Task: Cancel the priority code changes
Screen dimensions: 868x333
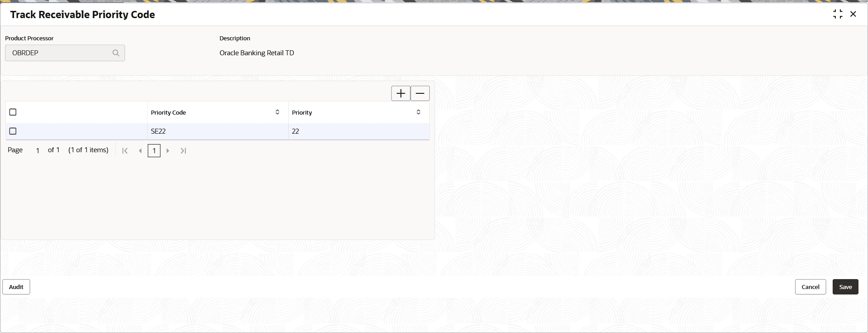Action: [810, 287]
